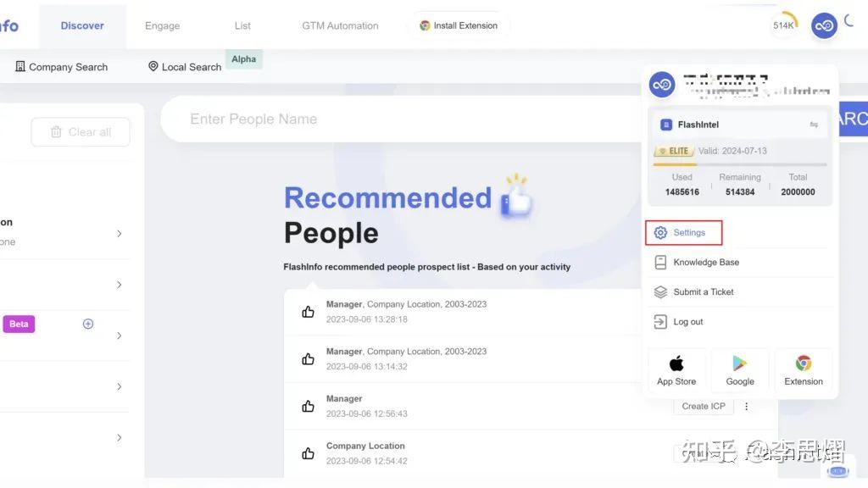This screenshot has width=868, height=488.
Task: Click the ELITE credits usage progress bar
Action: [x=738, y=164]
